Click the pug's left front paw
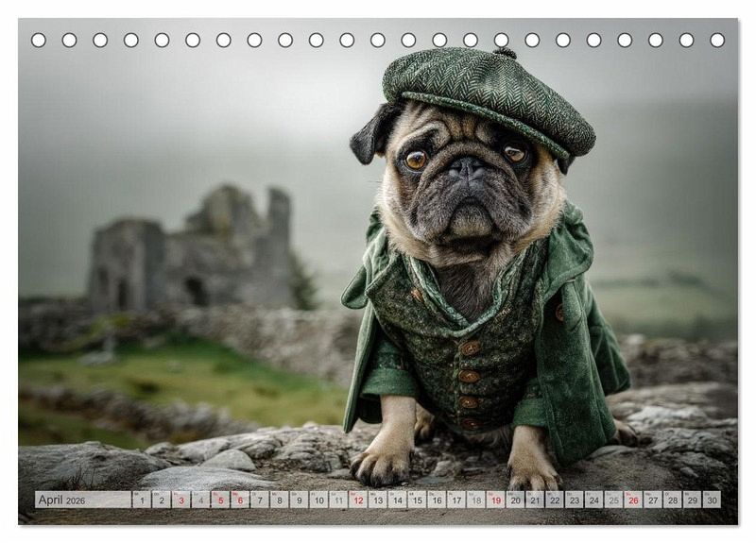Image resolution: width=756 pixels, height=543 pixels. pos(383,463)
